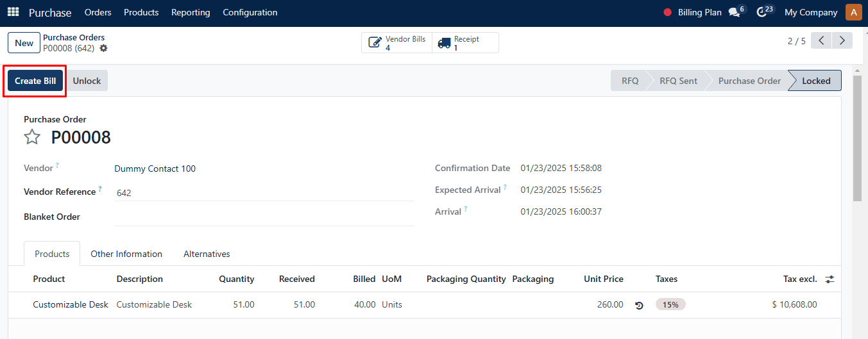Click the Vendor field help question mark
The height and width of the screenshot is (339, 868).
click(x=57, y=165)
